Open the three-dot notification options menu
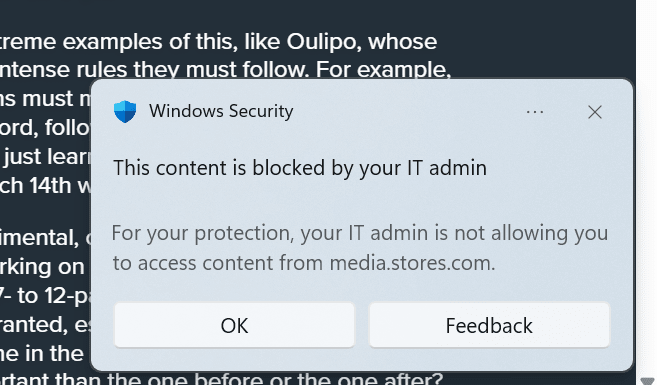This screenshot has height=385, width=657. coord(535,112)
